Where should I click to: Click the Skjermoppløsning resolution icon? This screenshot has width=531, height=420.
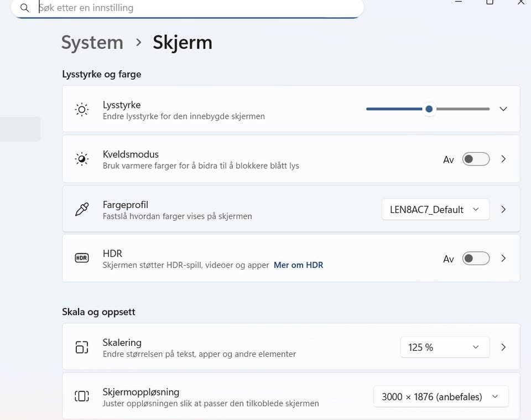click(x=82, y=396)
